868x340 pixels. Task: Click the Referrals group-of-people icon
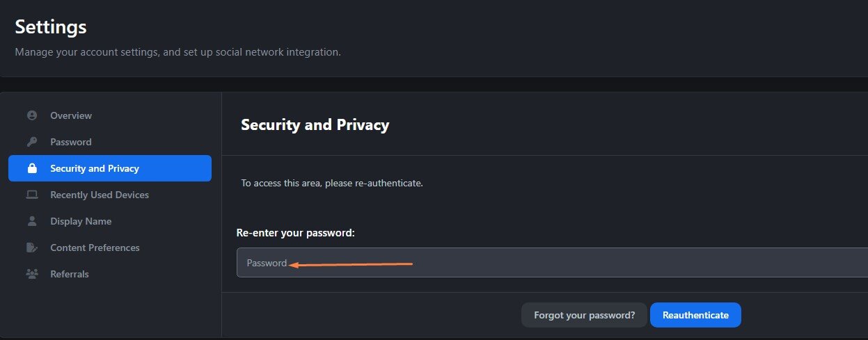tap(31, 274)
